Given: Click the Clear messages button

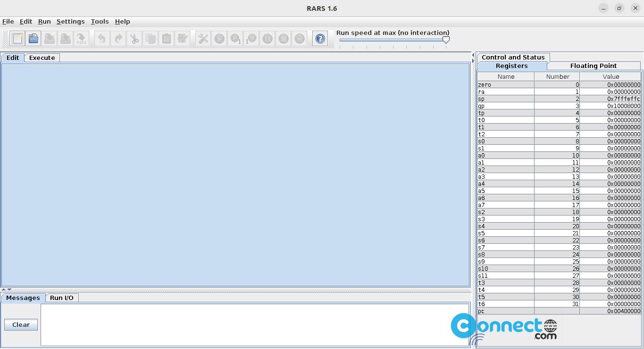Looking at the screenshot, I should tap(21, 324).
